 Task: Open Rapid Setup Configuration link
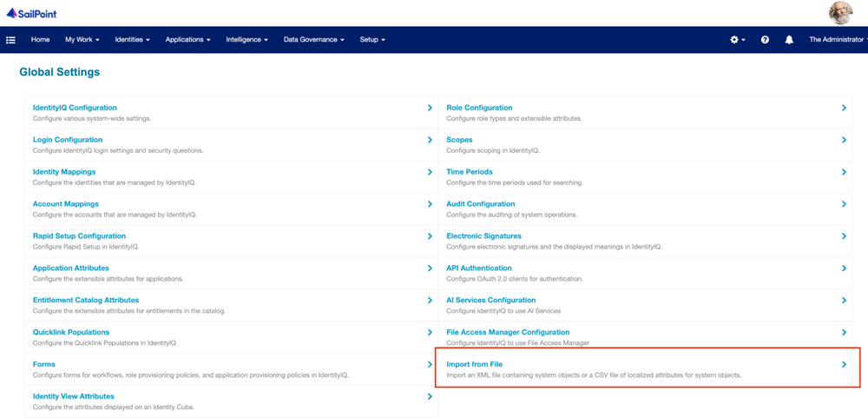point(79,236)
